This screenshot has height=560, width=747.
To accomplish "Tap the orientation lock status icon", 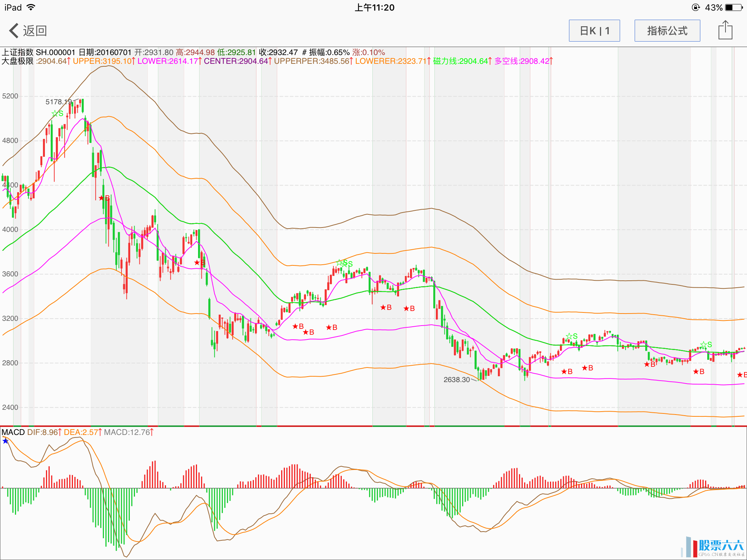I will tap(695, 7).
